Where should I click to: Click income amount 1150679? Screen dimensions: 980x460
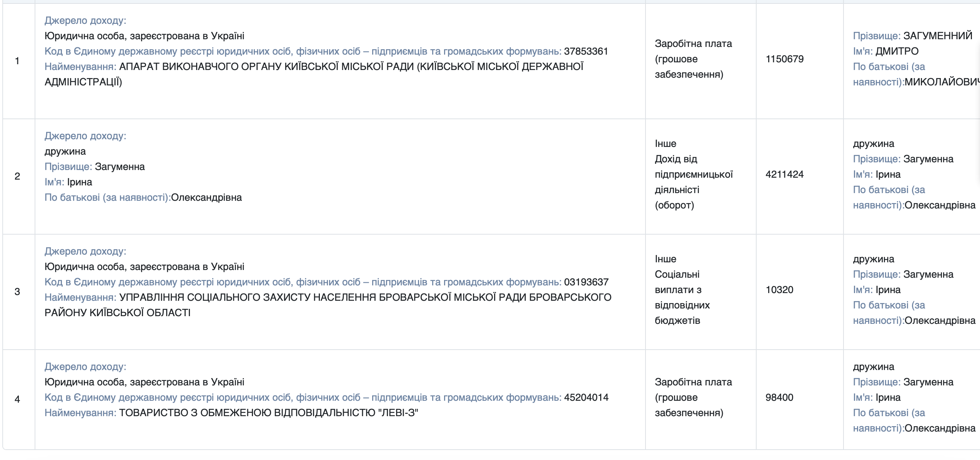pos(784,59)
